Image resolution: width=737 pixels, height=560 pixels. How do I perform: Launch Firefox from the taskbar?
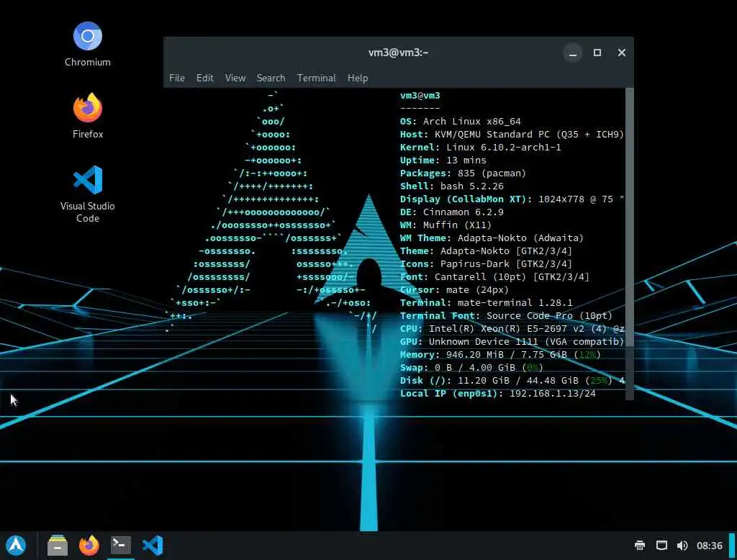[x=89, y=546]
